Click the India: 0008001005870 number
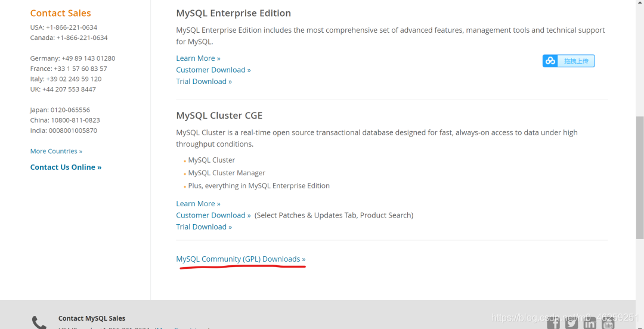This screenshot has width=644, height=329. tap(64, 130)
